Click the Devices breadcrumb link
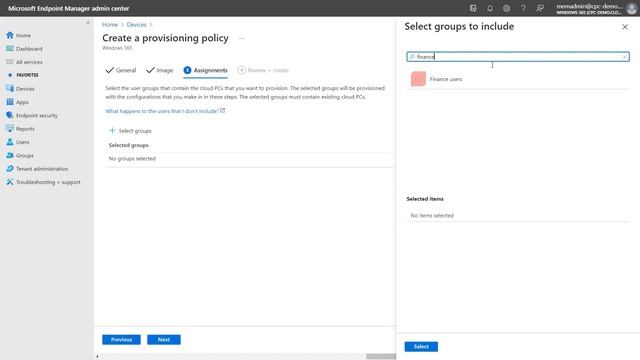 click(136, 24)
